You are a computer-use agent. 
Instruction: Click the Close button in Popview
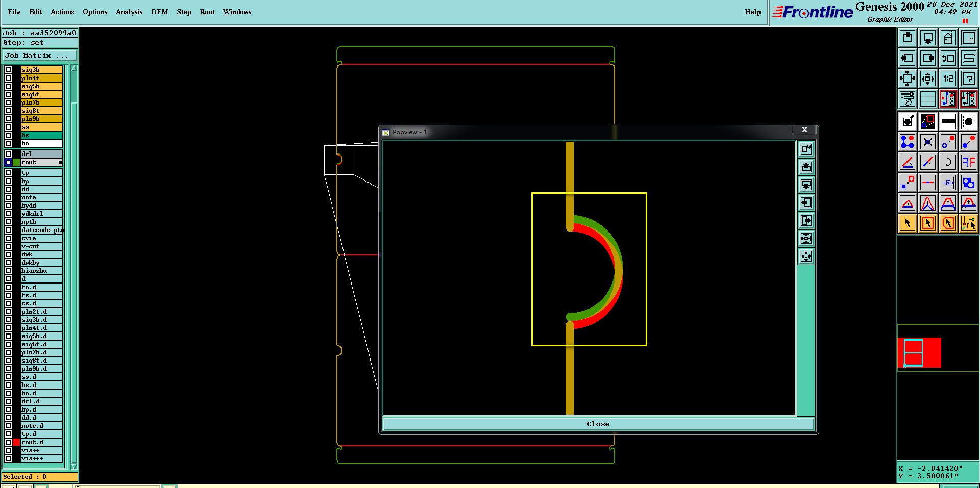(598, 424)
